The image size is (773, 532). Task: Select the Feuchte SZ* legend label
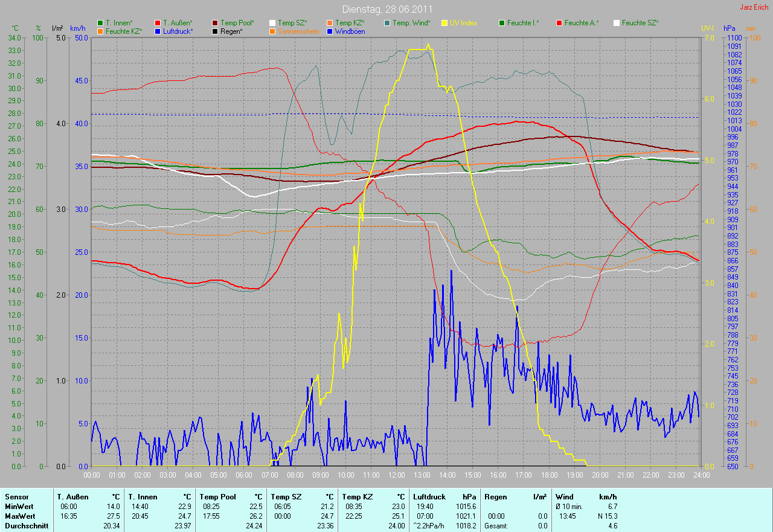(x=640, y=23)
